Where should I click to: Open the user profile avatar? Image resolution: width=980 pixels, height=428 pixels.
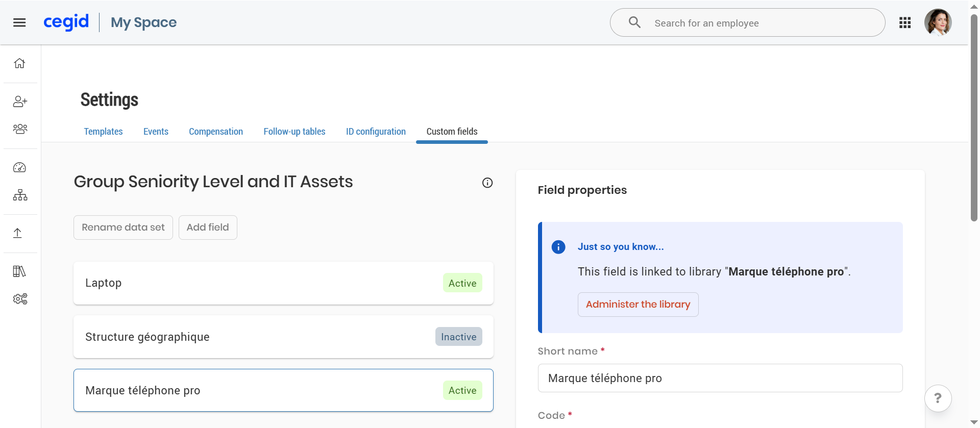tap(938, 22)
